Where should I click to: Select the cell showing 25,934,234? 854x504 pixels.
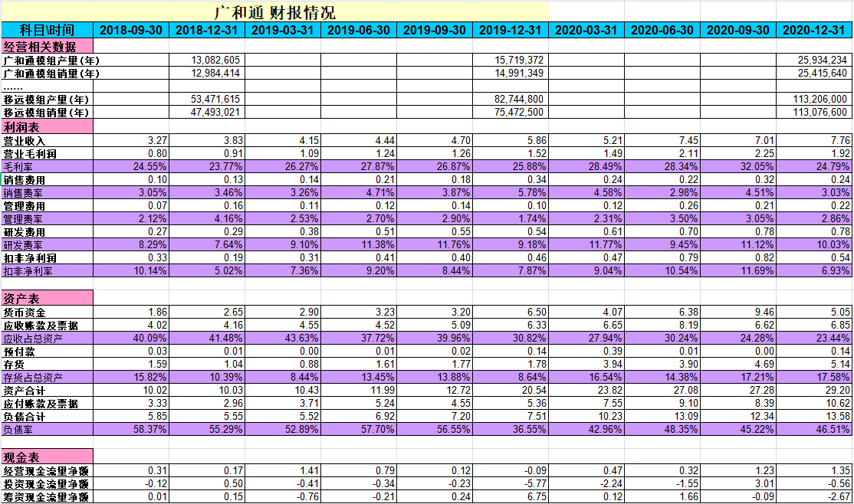pyautogui.click(x=814, y=60)
